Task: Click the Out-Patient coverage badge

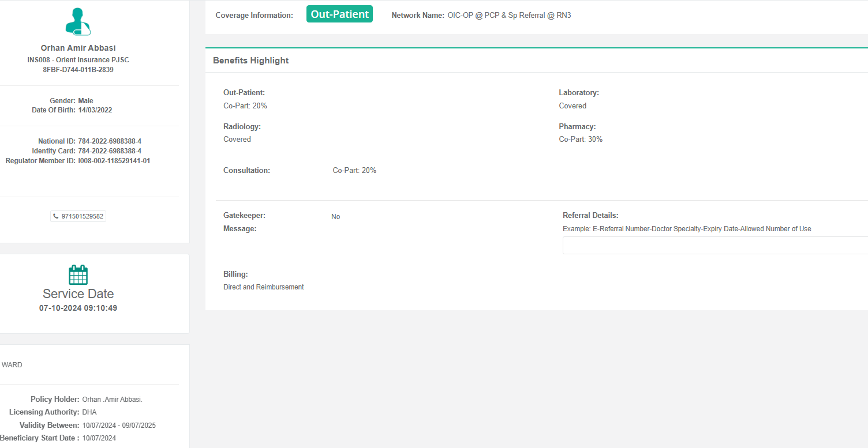Action: [339, 14]
